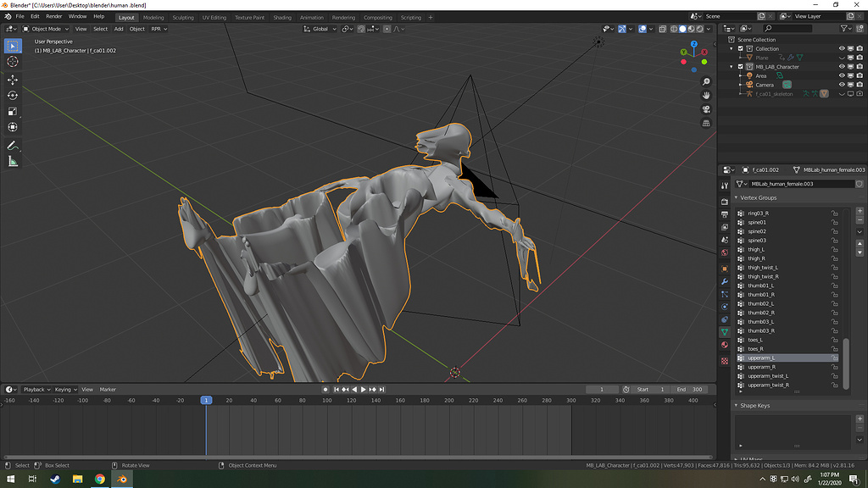This screenshot has width=868, height=488.
Task: Move vertex group up arrow
Action: click(x=860, y=243)
